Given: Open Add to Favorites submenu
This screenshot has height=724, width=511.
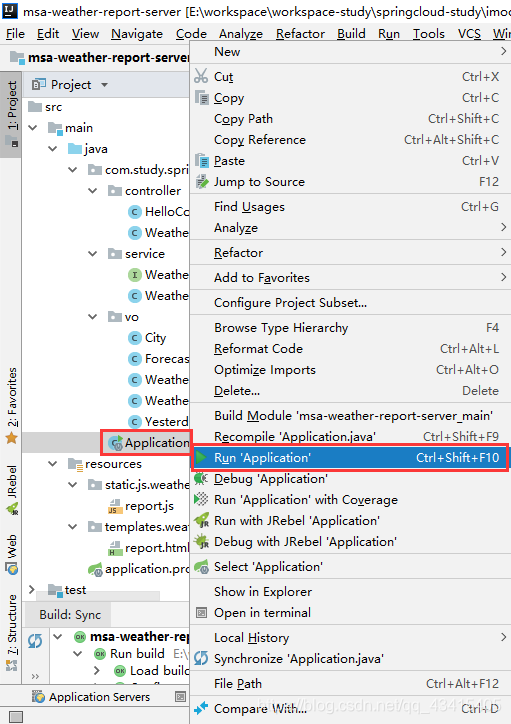Looking at the screenshot, I should coord(350,278).
